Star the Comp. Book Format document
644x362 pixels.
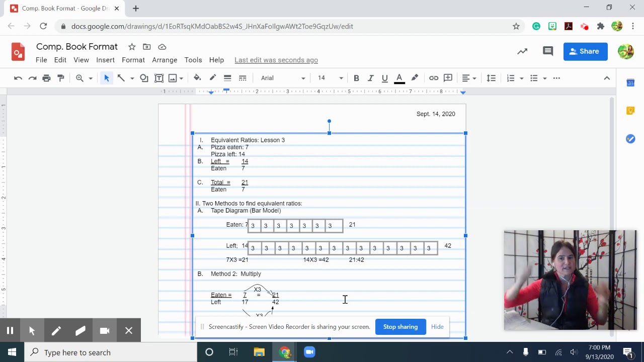pos(132,47)
